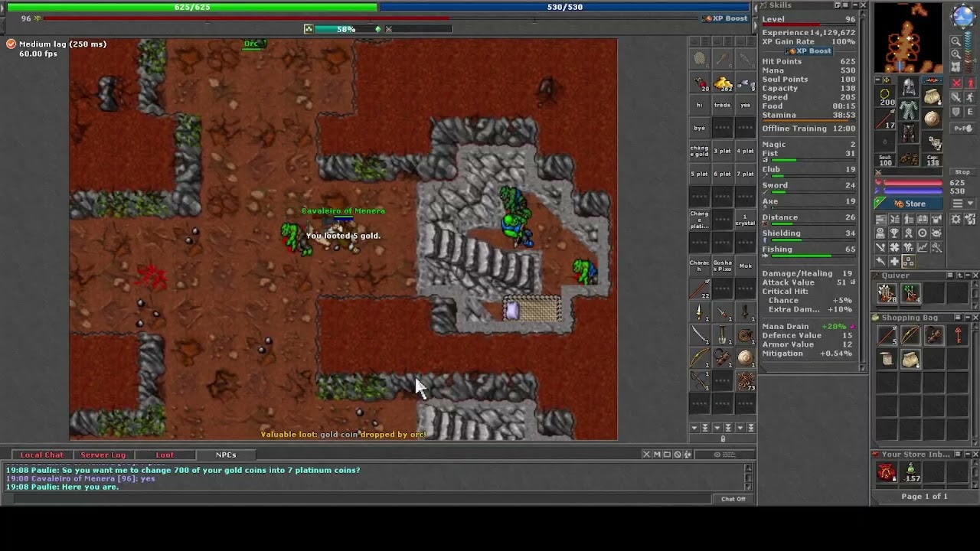The image size is (980, 551).
Task: Zoom in the minimap
Action: [x=956, y=54]
